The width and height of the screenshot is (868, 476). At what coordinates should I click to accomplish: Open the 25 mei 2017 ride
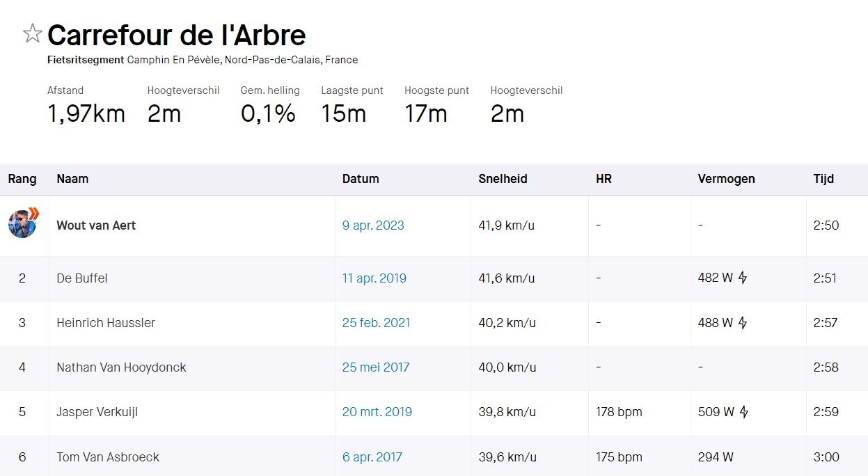376,367
